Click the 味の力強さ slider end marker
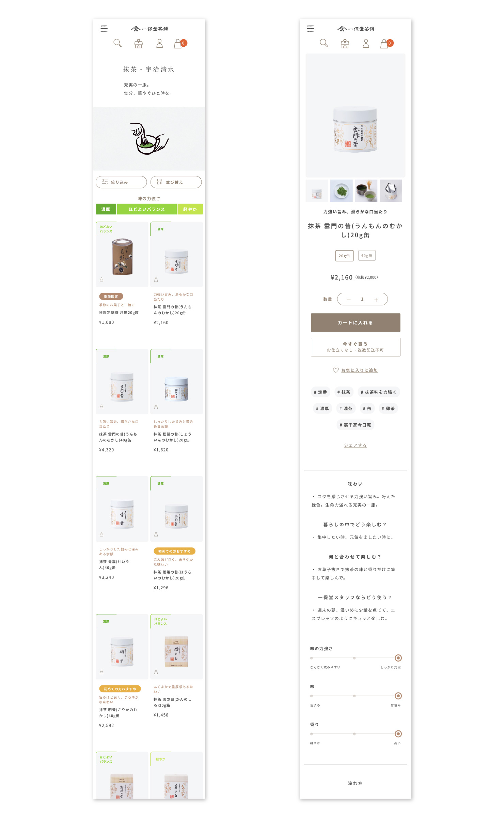The width and height of the screenshot is (504, 818). point(398,658)
